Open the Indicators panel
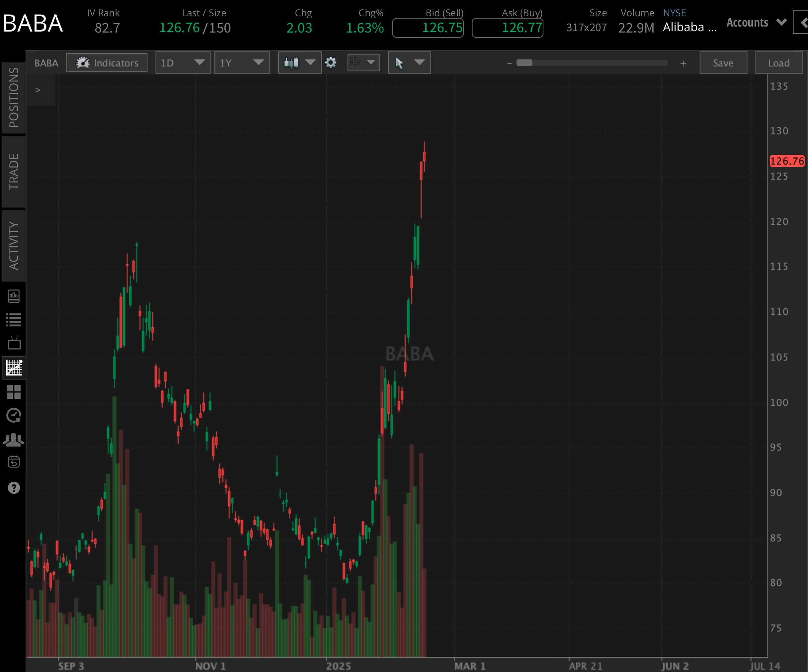This screenshot has width=808, height=672. pos(107,63)
